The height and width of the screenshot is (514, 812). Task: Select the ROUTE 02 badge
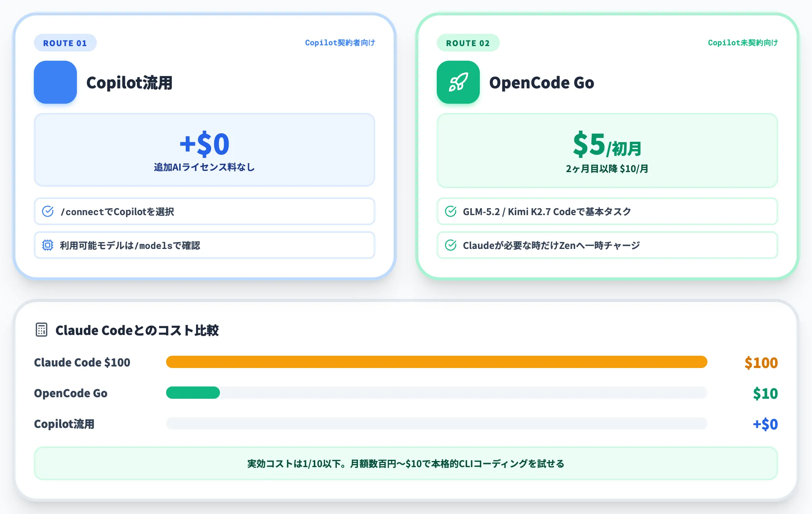(x=468, y=43)
